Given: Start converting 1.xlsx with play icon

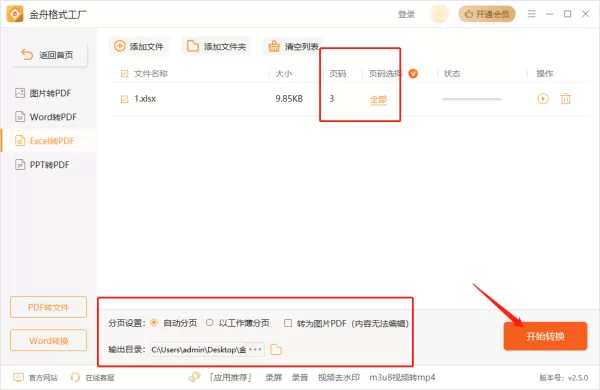Looking at the screenshot, I should (543, 99).
